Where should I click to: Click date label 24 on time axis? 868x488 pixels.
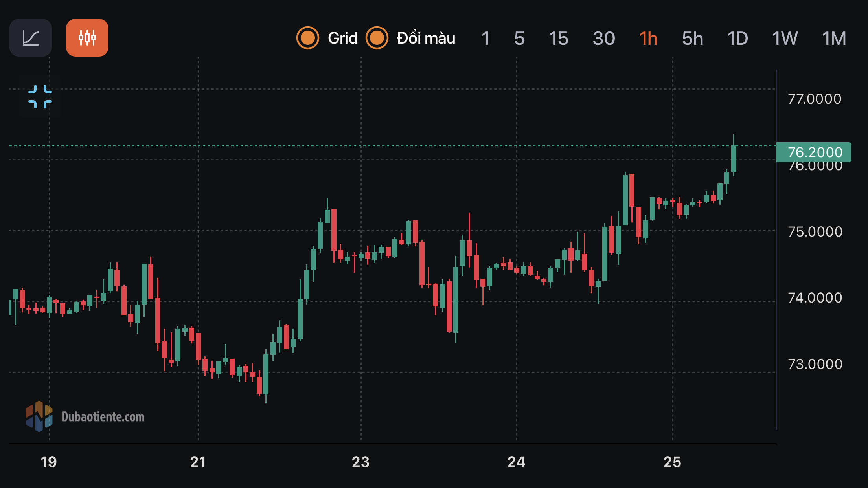pyautogui.click(x=516, y=462)
